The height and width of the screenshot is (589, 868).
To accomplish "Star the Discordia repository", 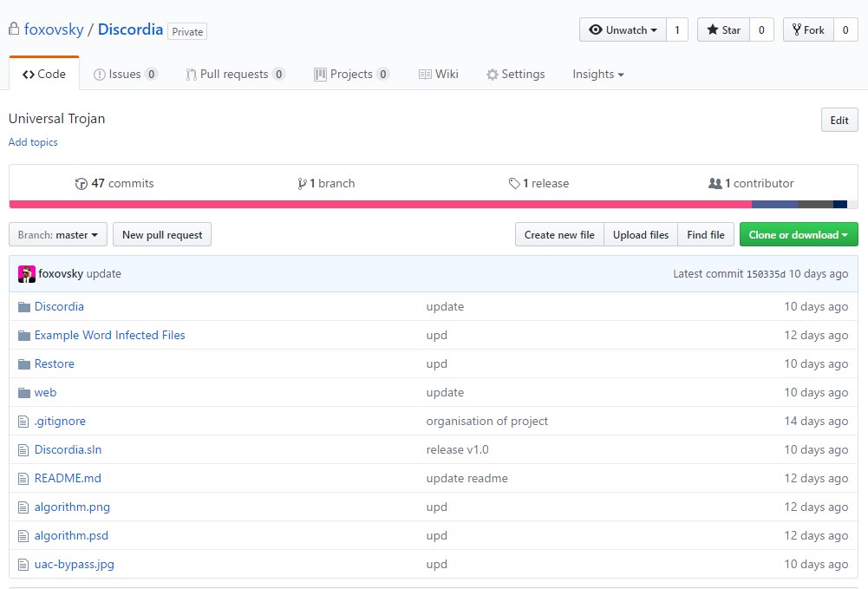I will coord(723,29).
